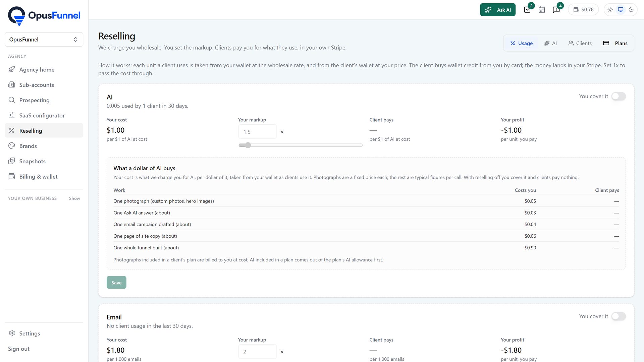Image resolution: width=644 pixels, height=362 pixels.
Task: Open the notifications icon with badge 4
Action: pyautogui.click(x=556, y=10)
